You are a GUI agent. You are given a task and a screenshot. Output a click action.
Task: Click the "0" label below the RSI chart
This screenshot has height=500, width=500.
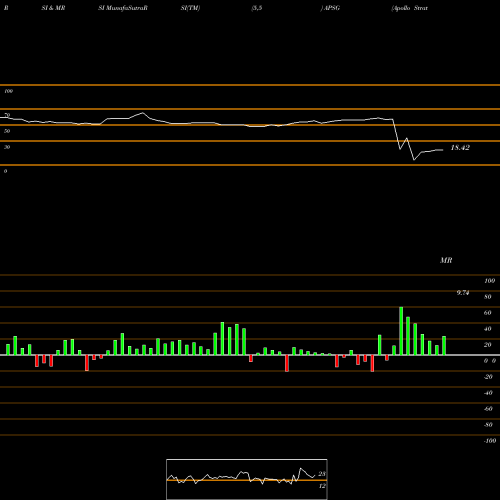point(5,171)
